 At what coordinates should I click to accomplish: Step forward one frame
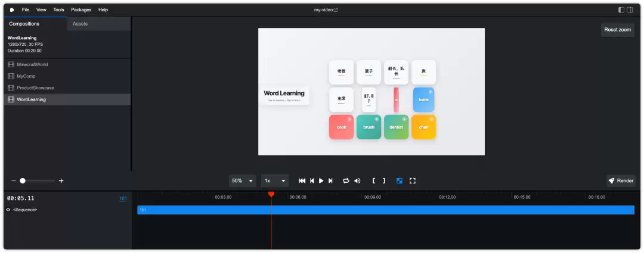point(330,181)
